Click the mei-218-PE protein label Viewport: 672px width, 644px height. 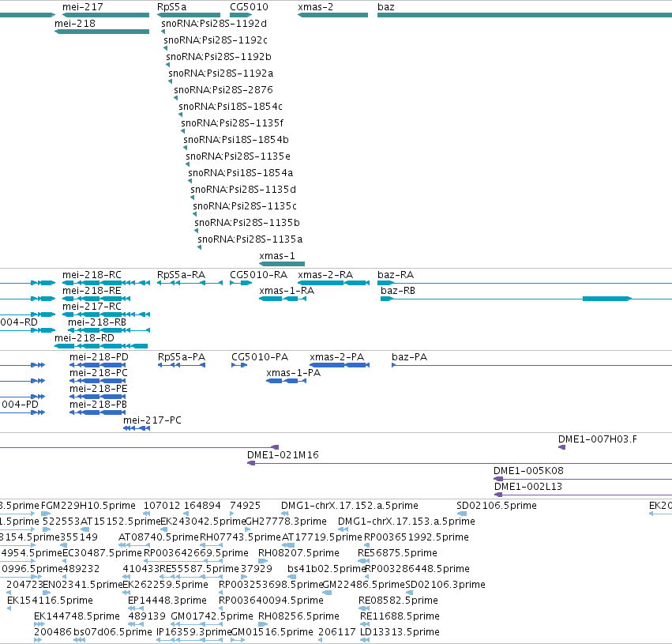tap(99, 389)
